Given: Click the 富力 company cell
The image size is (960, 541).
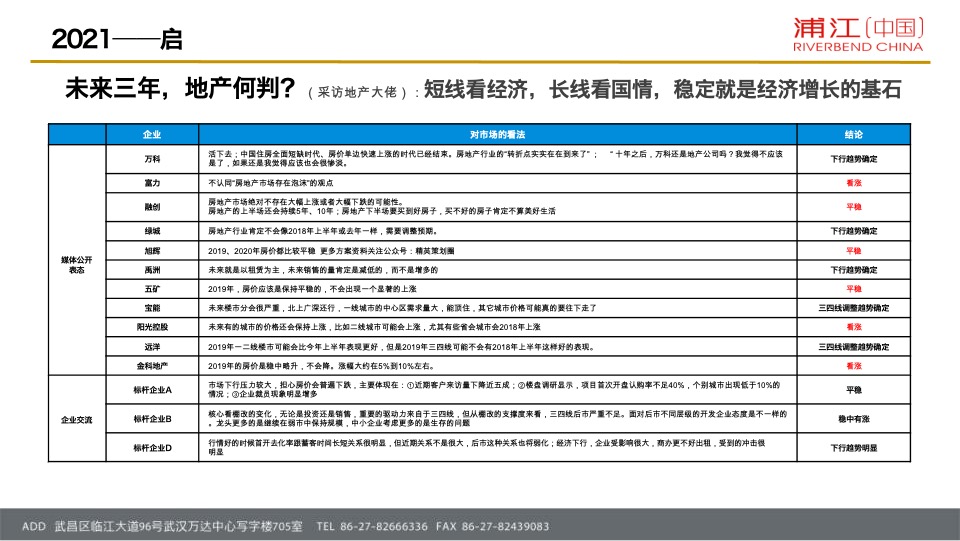Looking at the screenshot, I should [152, 183].
